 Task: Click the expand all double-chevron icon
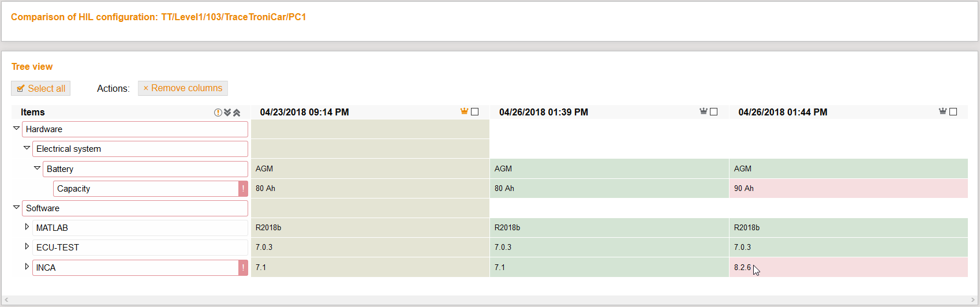(227, 113)
